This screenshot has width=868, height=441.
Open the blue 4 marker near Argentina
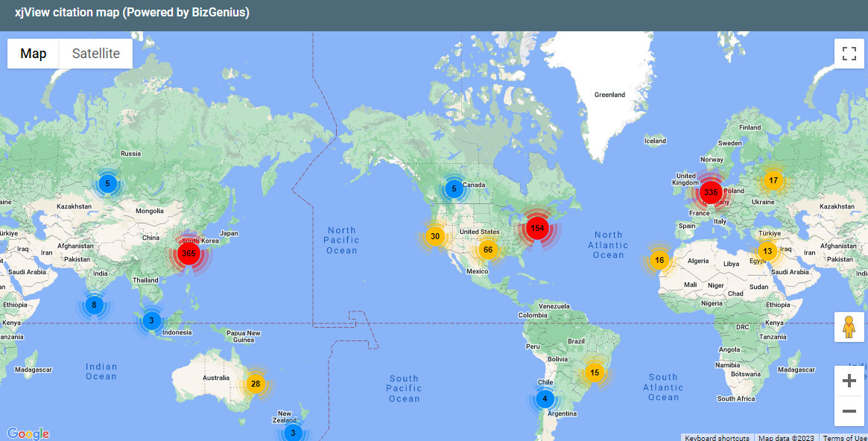point(545,399)
